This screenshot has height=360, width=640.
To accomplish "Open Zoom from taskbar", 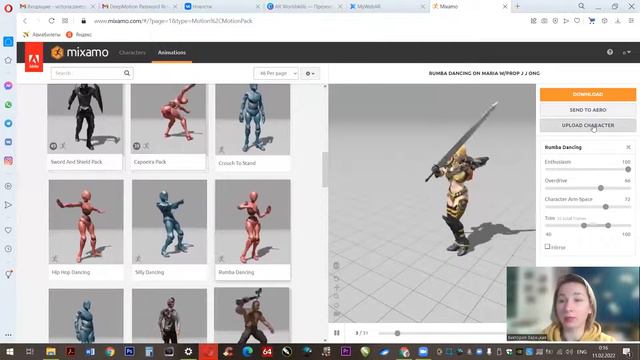I will (x=423, y=351).
